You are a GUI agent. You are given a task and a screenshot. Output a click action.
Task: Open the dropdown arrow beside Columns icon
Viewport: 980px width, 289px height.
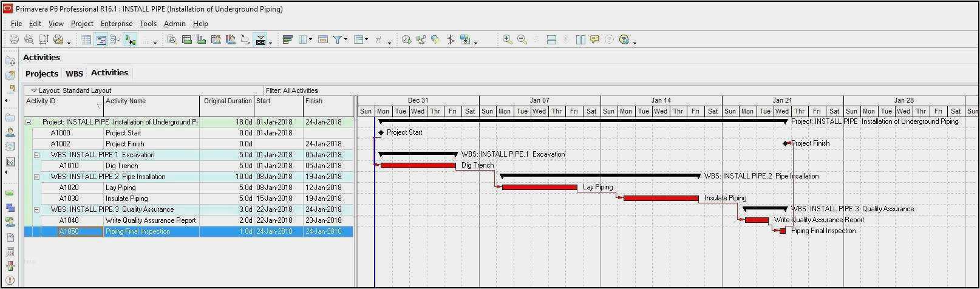coord(311,39)
